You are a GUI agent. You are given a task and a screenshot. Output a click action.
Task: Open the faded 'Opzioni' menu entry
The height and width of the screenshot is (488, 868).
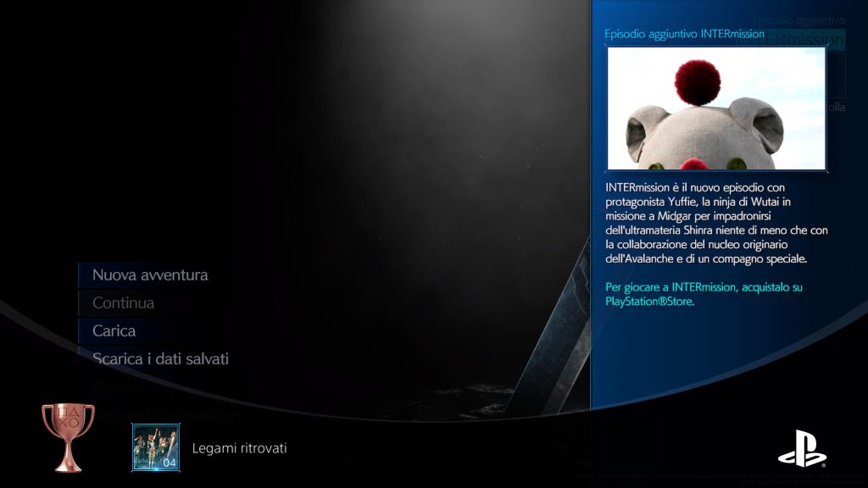point(117,387)
